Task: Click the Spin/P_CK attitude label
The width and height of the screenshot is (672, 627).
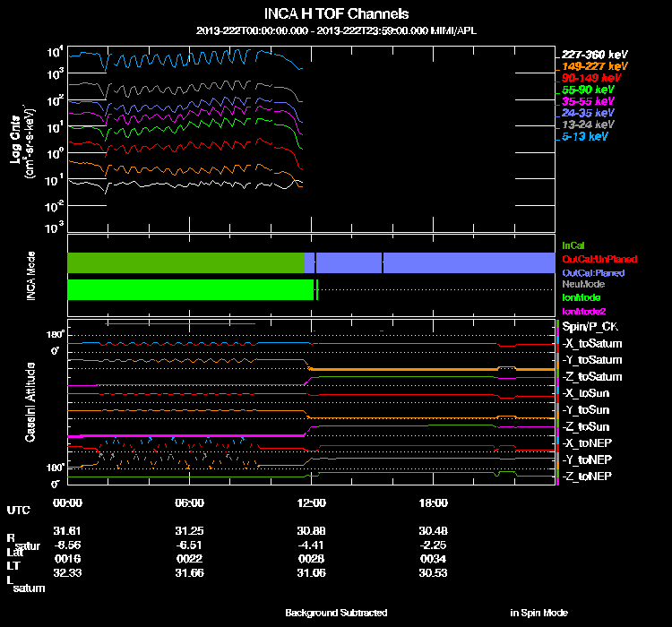Action: (x=590, y=327)
